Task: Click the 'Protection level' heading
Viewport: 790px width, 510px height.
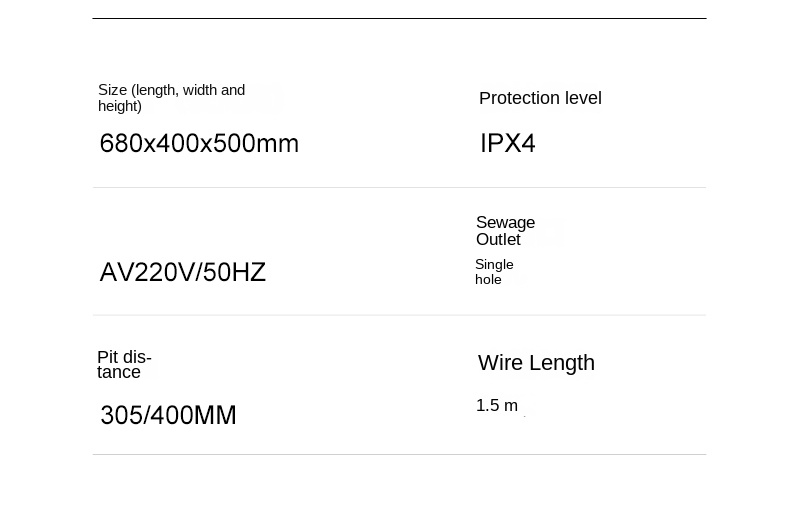Action: click(540, 98)
